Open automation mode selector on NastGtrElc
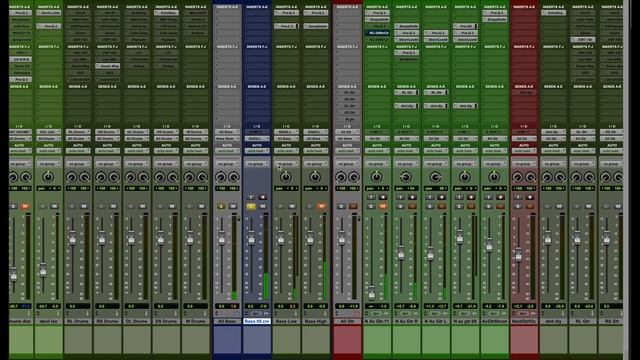Viewport: 640px width, 360px height. click(x=524, y=151)
